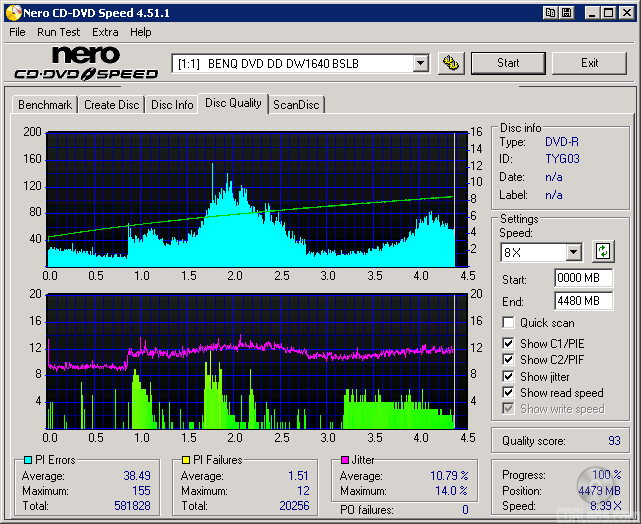The image size is (641, 524).
Task: Expand the BENQ DVD drive selection dropdown
Action: pos(420,63)
